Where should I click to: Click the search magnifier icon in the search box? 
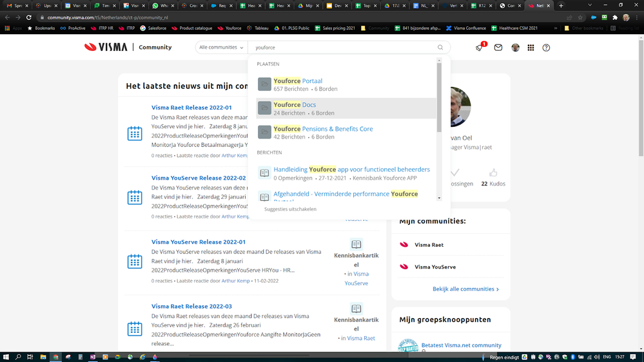(440, 47)
